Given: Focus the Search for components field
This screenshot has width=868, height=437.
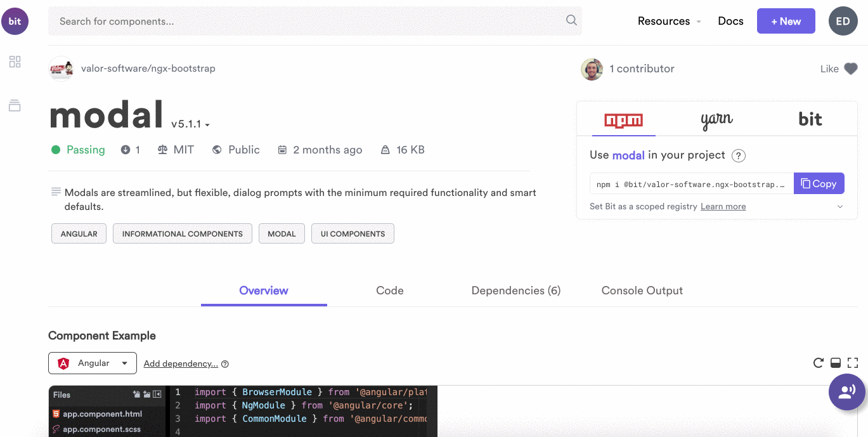Looking at the screenshot, I should coord(315,21).
